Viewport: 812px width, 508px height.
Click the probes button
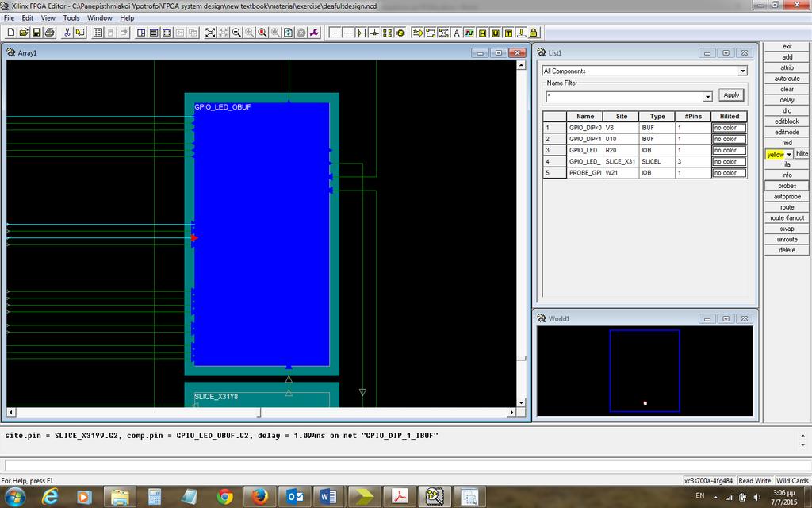[x=787, y=186]
